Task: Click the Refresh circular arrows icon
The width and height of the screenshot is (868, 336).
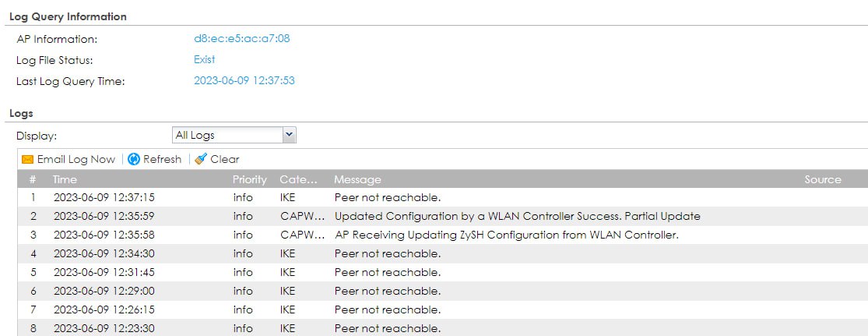Action: click(x=134, y=159)
